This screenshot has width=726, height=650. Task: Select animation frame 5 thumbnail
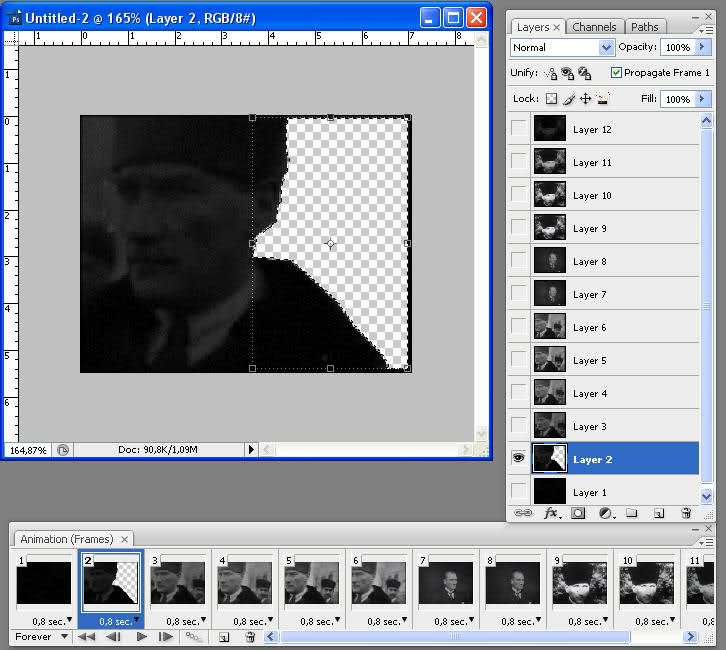pyautogui.click(x=312, y=582)
